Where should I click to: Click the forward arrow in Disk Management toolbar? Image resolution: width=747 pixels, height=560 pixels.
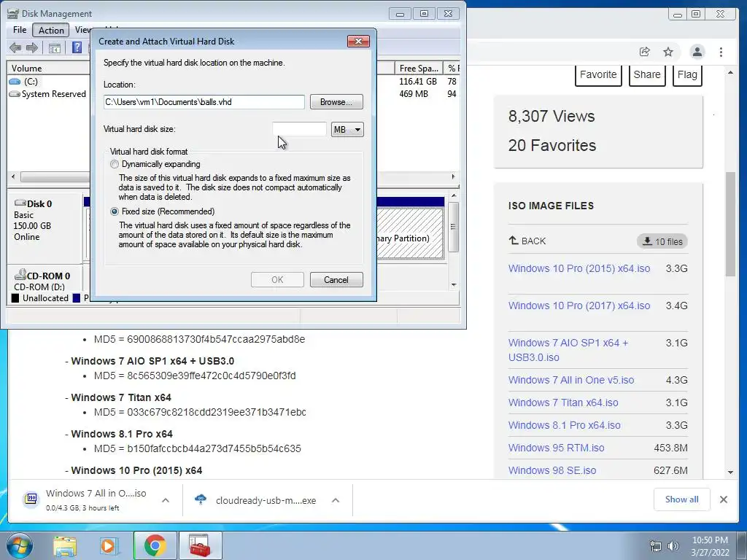click(32, 47)
